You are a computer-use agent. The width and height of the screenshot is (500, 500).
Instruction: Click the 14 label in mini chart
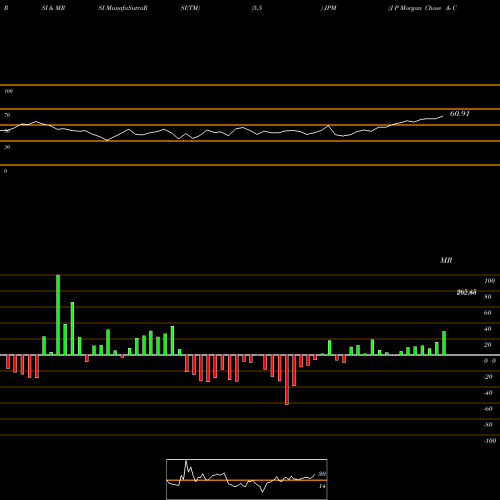click(322, 486)
